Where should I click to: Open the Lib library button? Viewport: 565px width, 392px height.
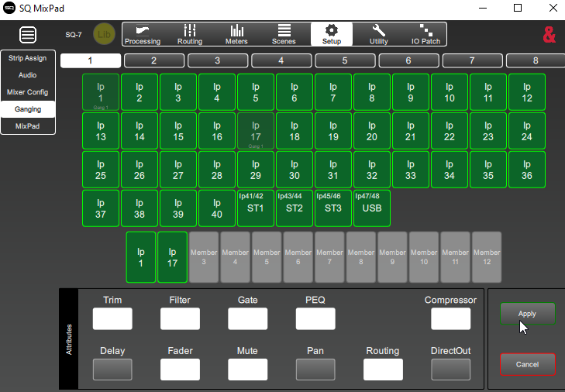click(x=104, y=35)
